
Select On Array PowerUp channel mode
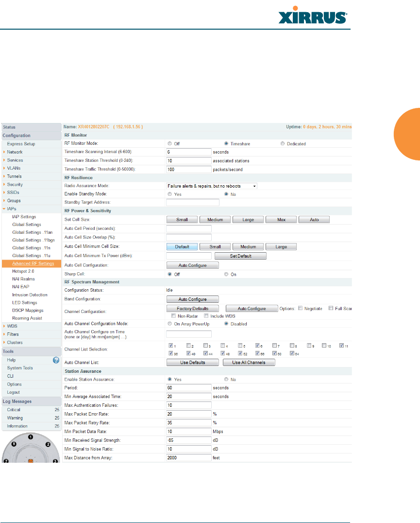tap(170, 324)
